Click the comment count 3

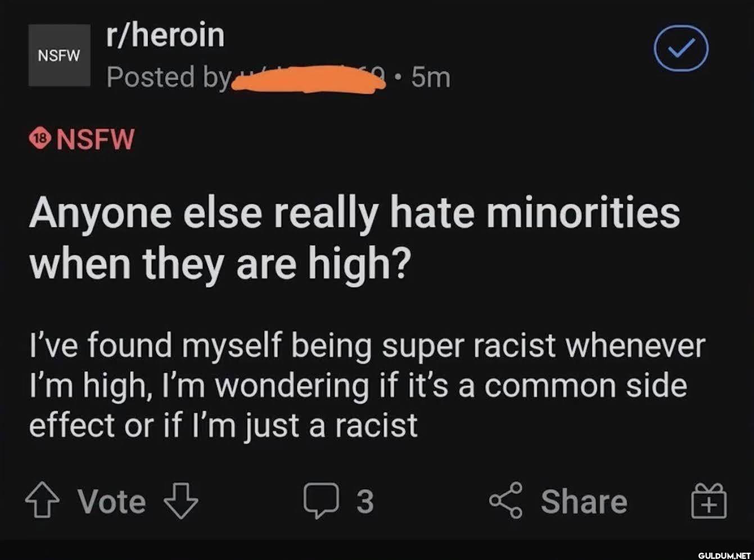pyautogui.click(x=365, y=501)
